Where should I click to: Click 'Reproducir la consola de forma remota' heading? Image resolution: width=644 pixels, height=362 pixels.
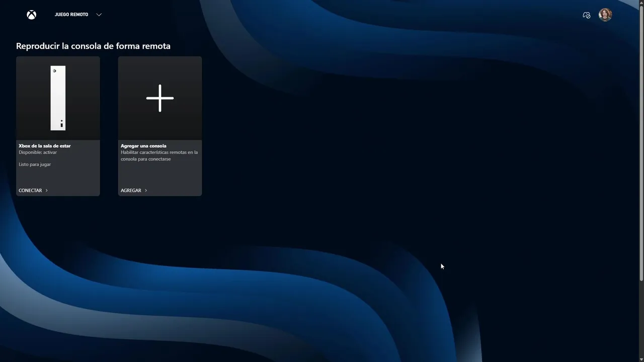(x=93, y=46)
